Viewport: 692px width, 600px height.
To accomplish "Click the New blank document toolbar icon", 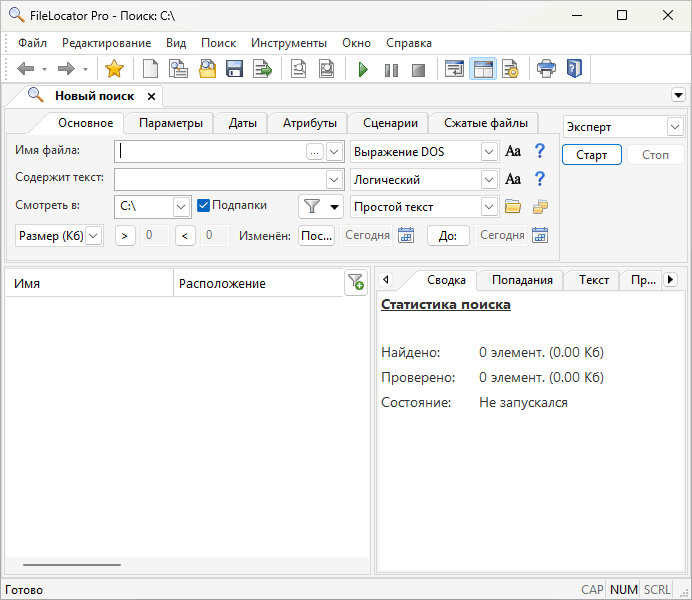I will 151,69.
